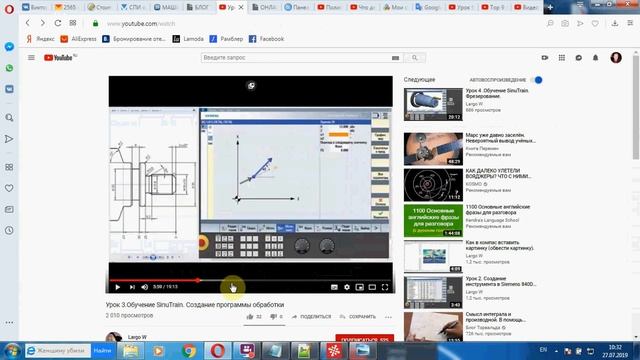The image size is (640, 360).
Task: Open Lamoda bookmark
Action: 188,39
